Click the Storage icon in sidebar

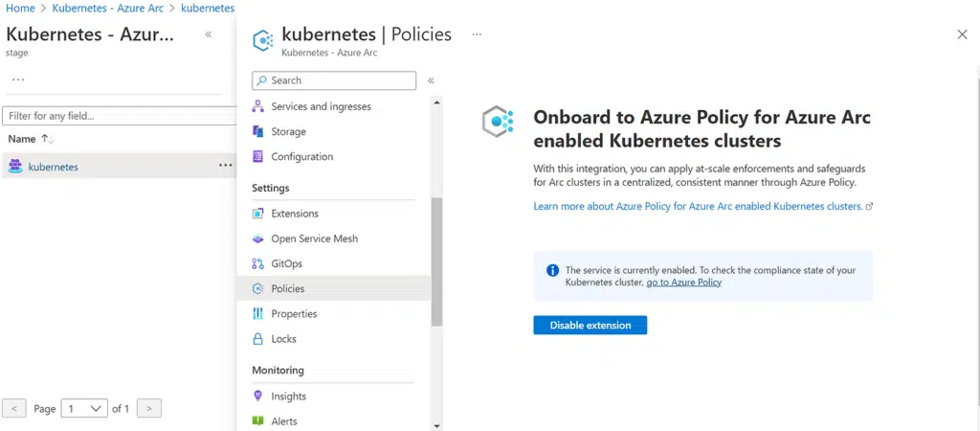click(x=257, y=131)
